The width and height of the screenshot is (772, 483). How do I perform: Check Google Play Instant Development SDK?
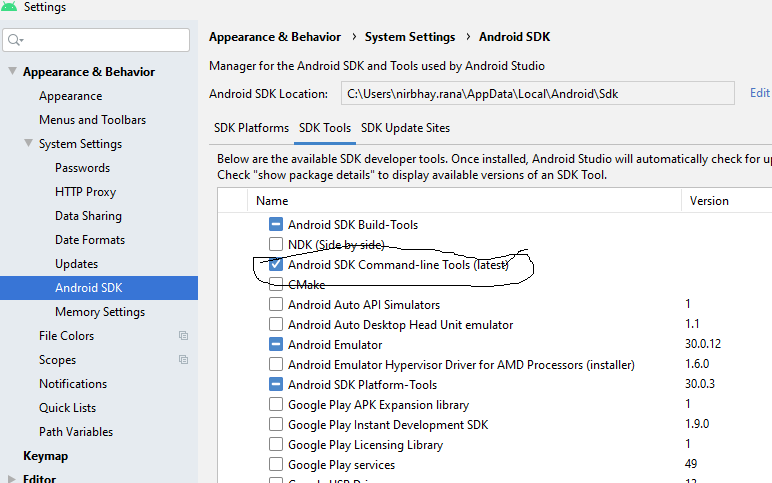[276, 424]
